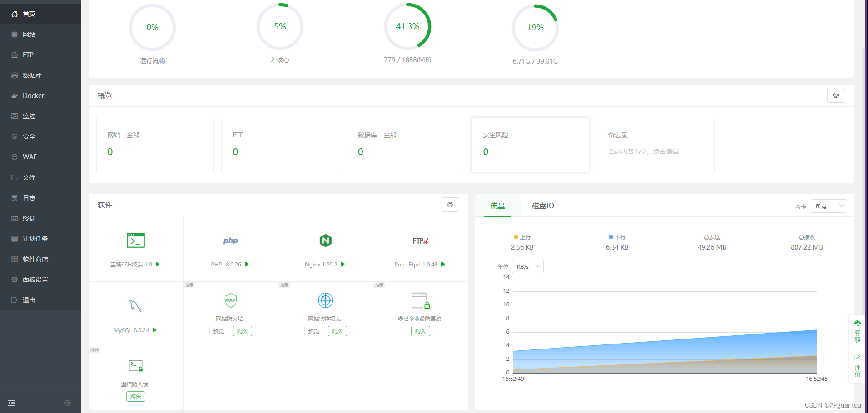
Task: Open the 数据库 database menu item
Action: (x=40, y=75)
